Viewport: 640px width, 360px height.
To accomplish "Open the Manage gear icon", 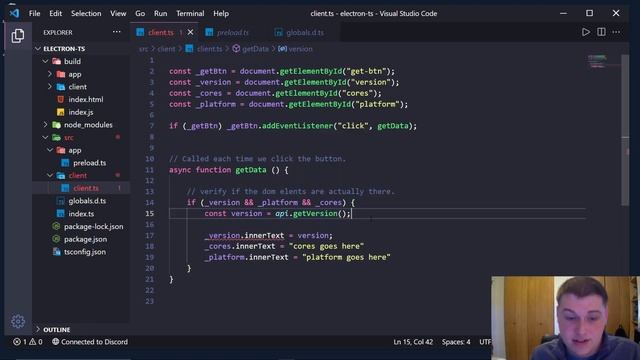I will [18, 322].
